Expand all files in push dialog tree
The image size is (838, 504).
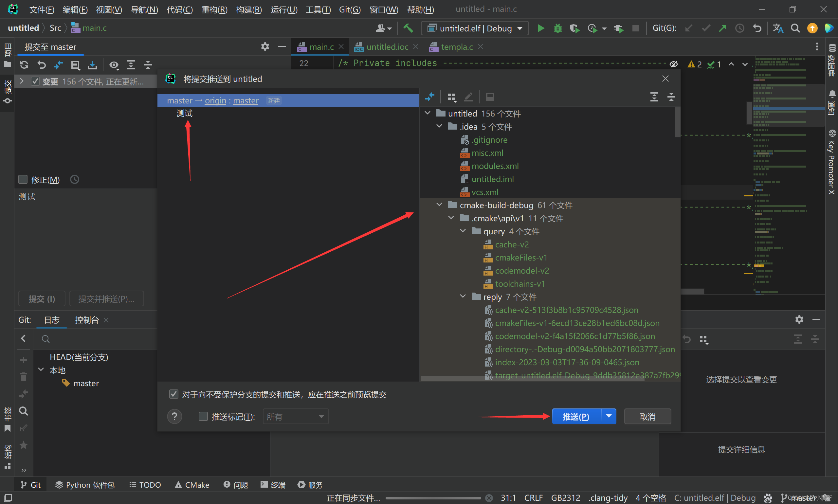pyautogui.click(x=654, y=97)
